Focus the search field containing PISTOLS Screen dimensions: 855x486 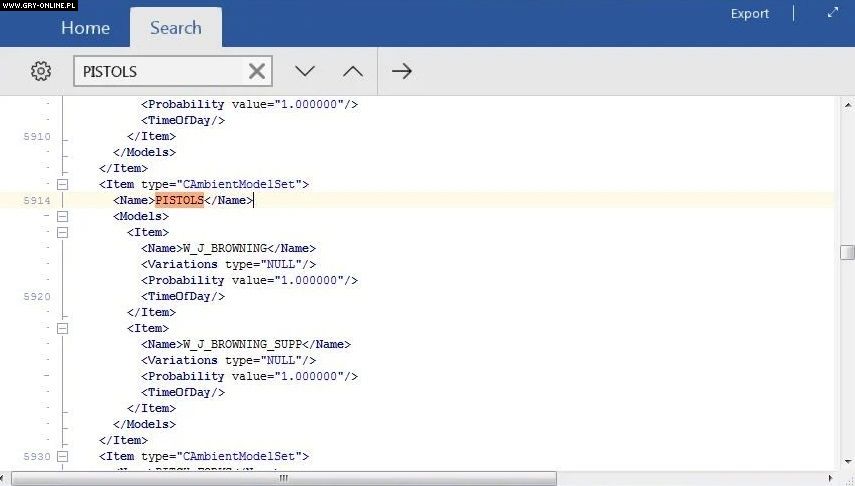pyautogui.click(x=160, y=71)
